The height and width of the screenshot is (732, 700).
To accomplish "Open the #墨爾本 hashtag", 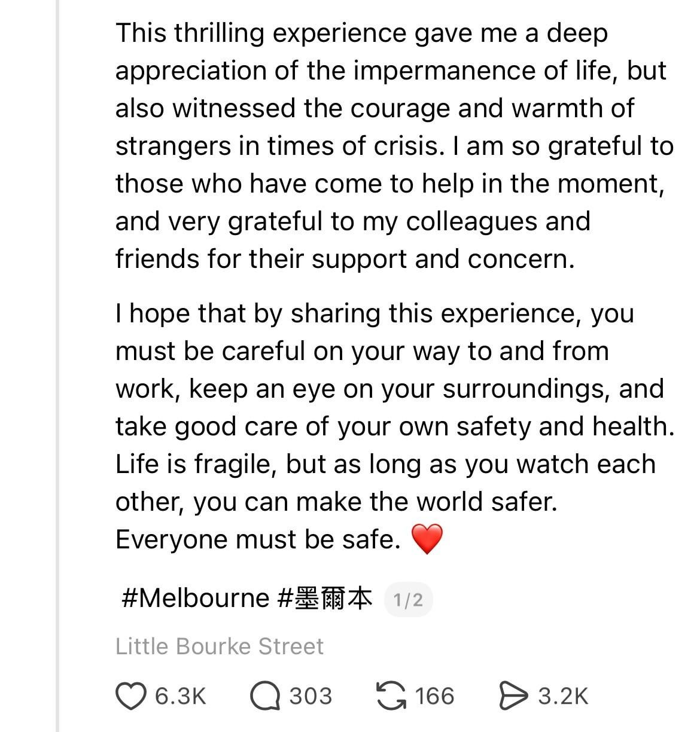I will 325,598.
